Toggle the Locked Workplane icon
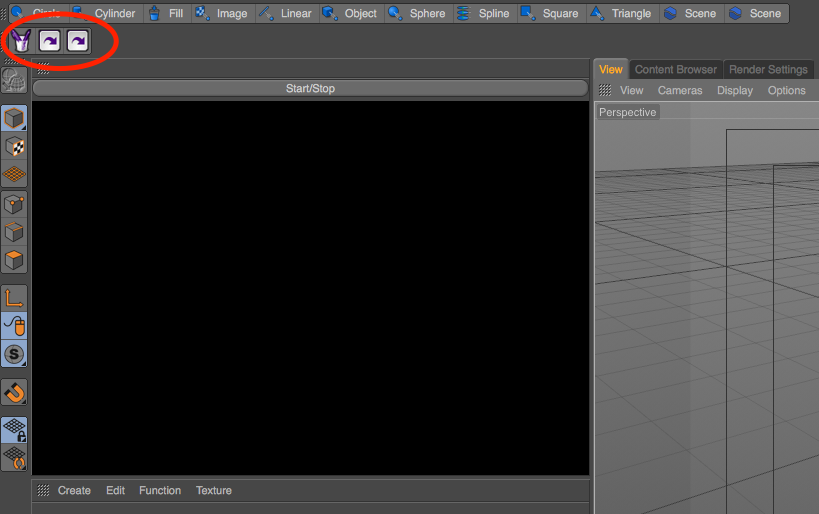 [x=14, y=430]
